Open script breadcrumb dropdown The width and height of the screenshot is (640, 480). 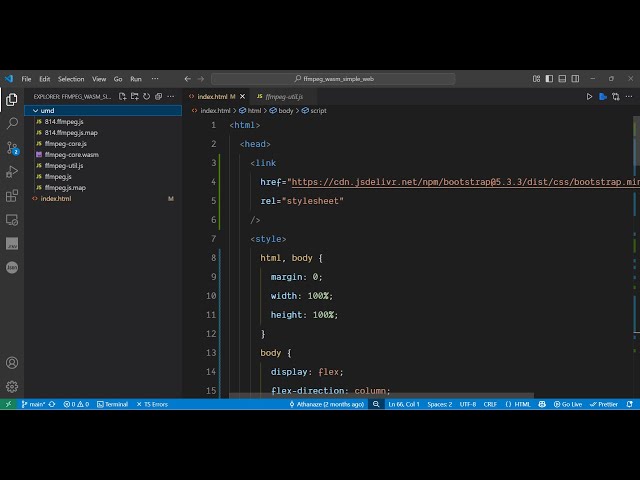point(314,111)
